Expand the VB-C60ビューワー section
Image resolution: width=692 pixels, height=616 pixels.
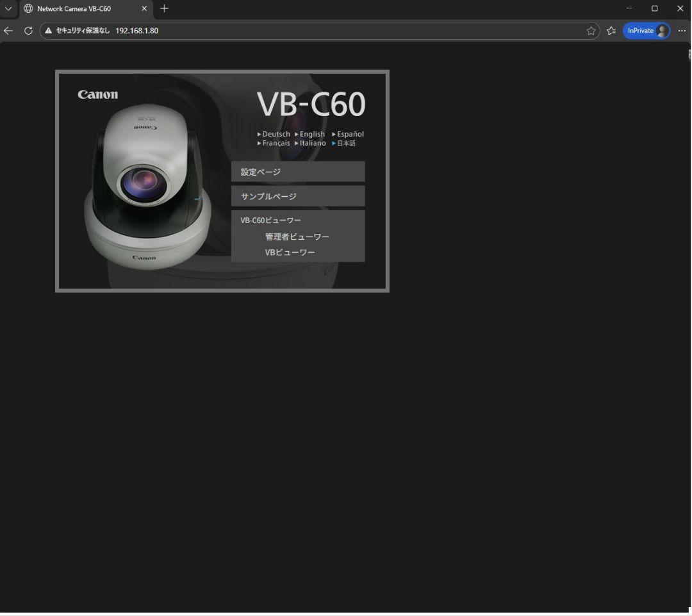click(x=268, y=220)
